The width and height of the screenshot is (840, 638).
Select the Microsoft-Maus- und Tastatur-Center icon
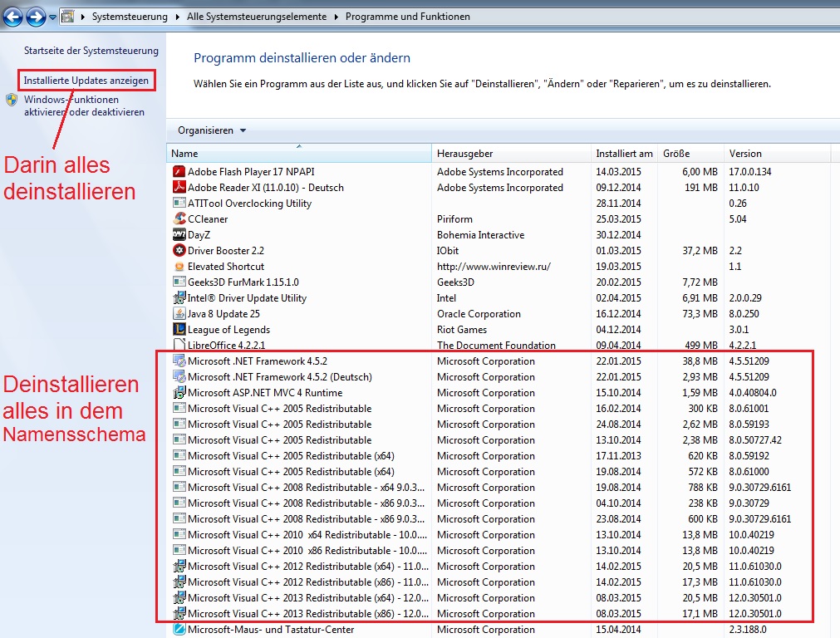point(179,629)
